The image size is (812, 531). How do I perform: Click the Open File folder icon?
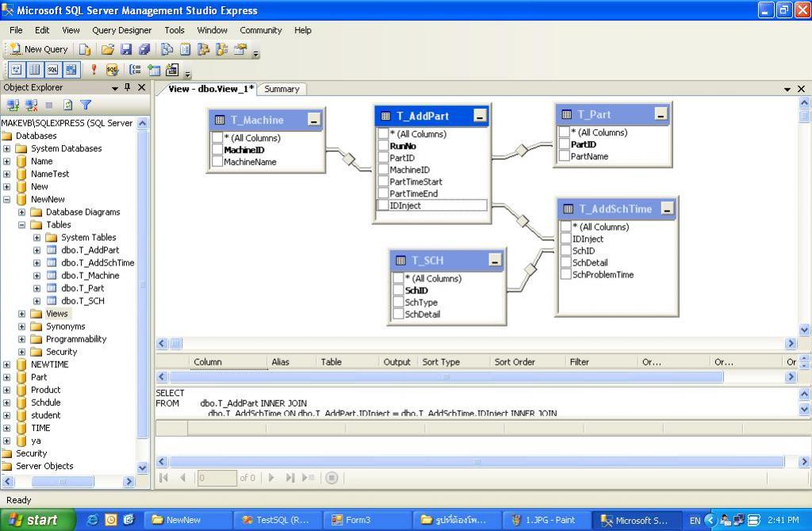[107, 49]
